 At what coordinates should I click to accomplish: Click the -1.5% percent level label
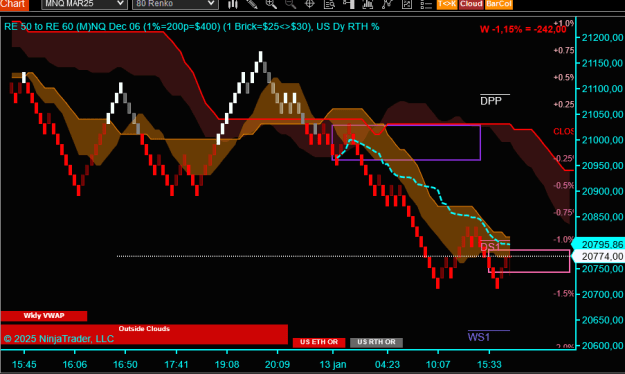(x=564, y=293)
